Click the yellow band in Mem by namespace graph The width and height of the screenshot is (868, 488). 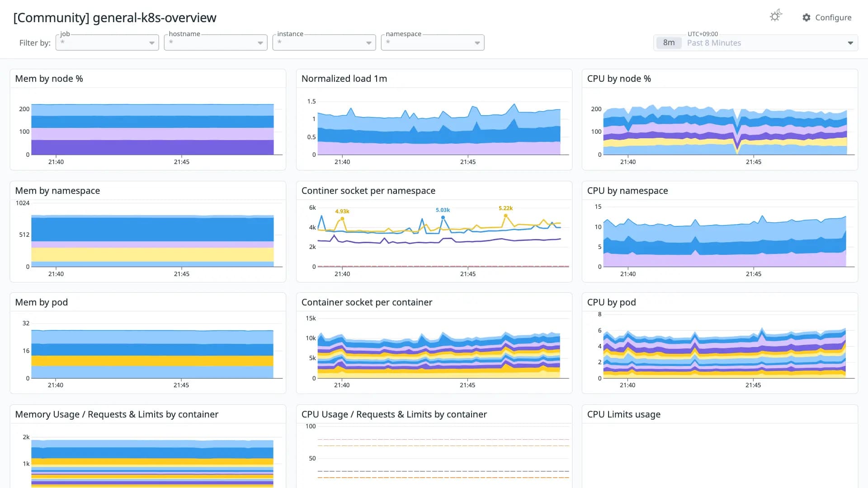point(152,254)
